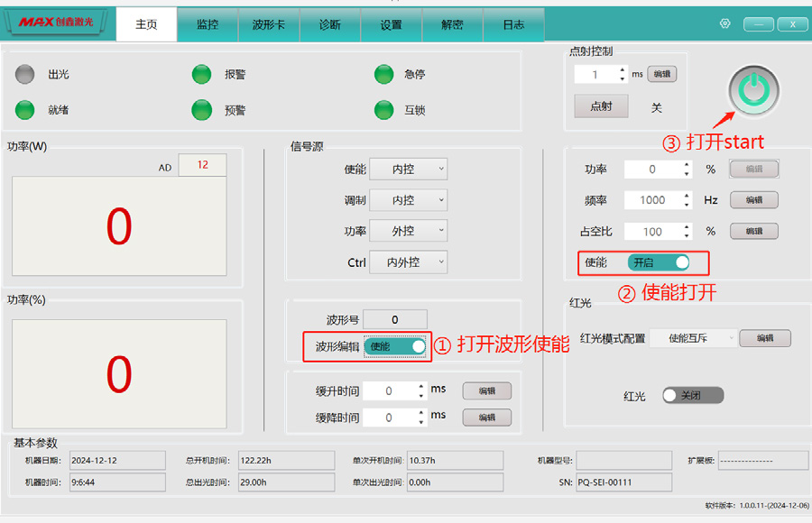
Task: Click the 点射控制 ms stepper arrows
Action: [622, 74]
